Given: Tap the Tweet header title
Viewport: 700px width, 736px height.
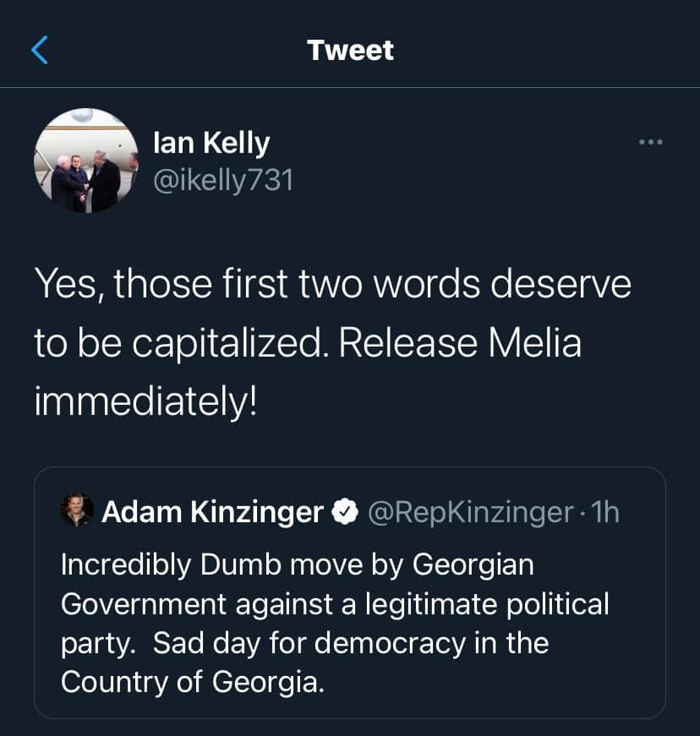Looking at the screenshot, I should [x=350, y=51].
